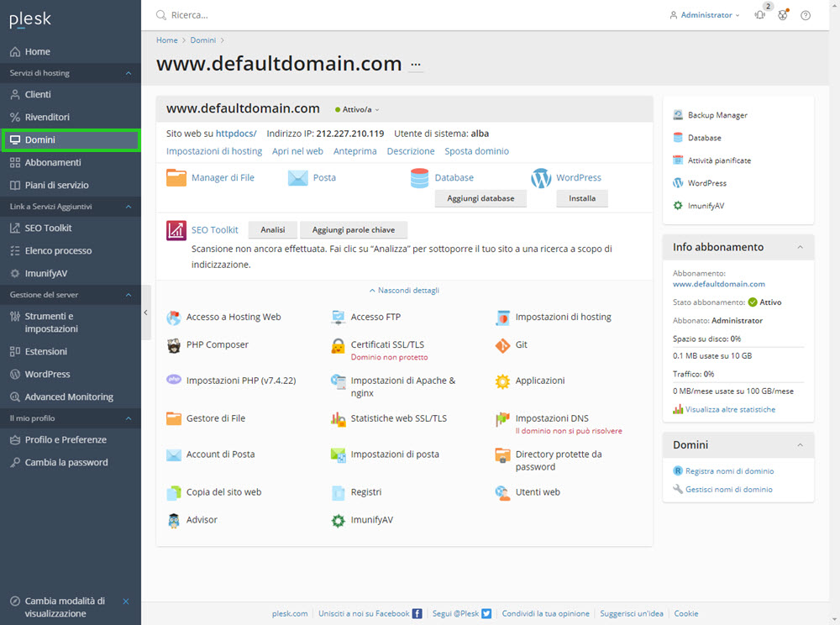840x625 pixels.
Task: Click the ImunifyAV icon in details grid
Action: click(x=338, y=521)
